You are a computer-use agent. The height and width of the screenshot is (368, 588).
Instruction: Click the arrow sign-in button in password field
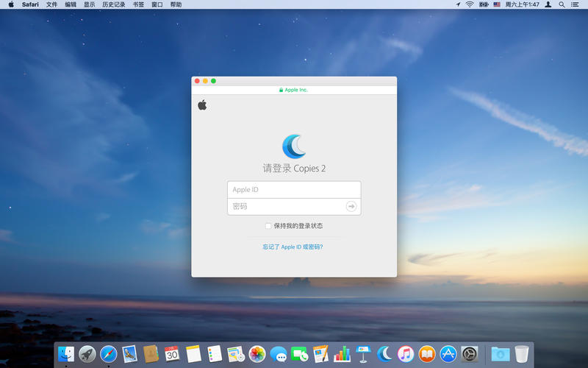point(351,206)
